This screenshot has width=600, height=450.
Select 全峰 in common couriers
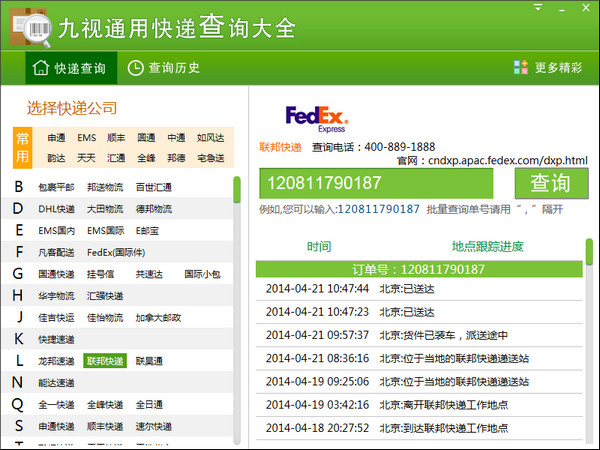click(x=146, y=158)
